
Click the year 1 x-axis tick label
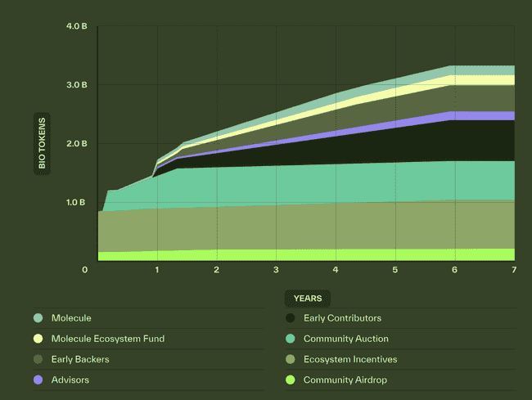[x=157, y=269]
